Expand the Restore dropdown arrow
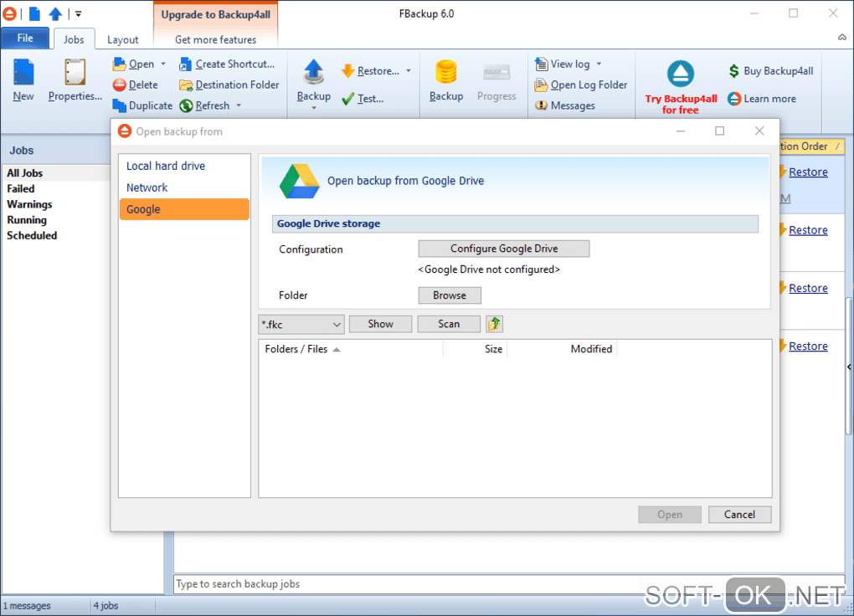The width and height of the screenshot is (854, 616). tap(409, 71)
